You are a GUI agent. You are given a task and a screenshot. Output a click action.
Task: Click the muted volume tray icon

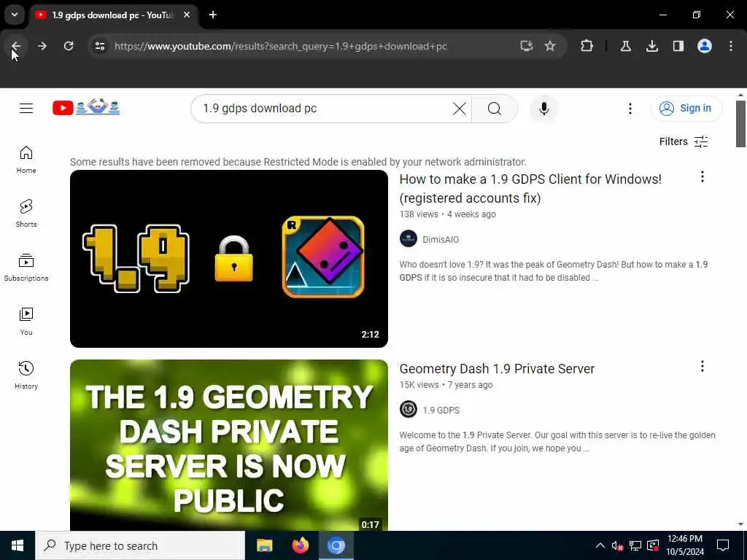617,545
